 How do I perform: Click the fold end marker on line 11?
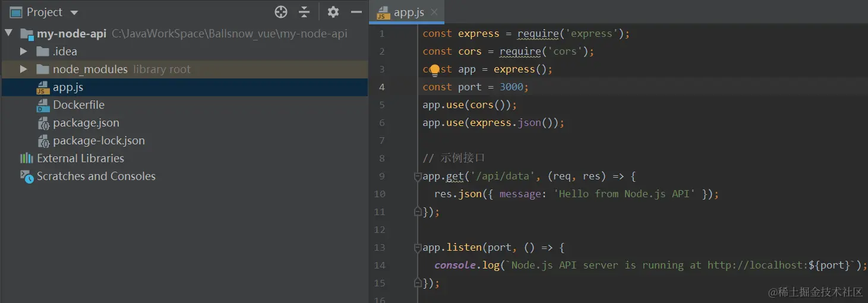[418, 212]
